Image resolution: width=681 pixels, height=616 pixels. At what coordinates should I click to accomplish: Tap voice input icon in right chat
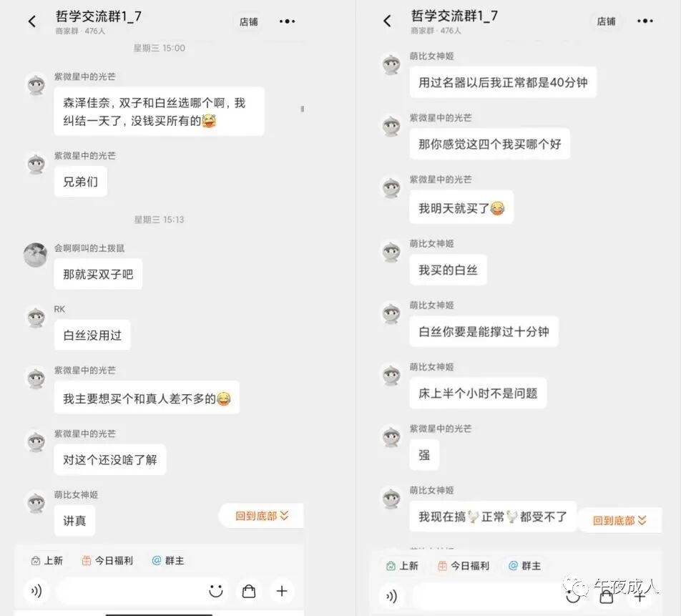[391, 597]
